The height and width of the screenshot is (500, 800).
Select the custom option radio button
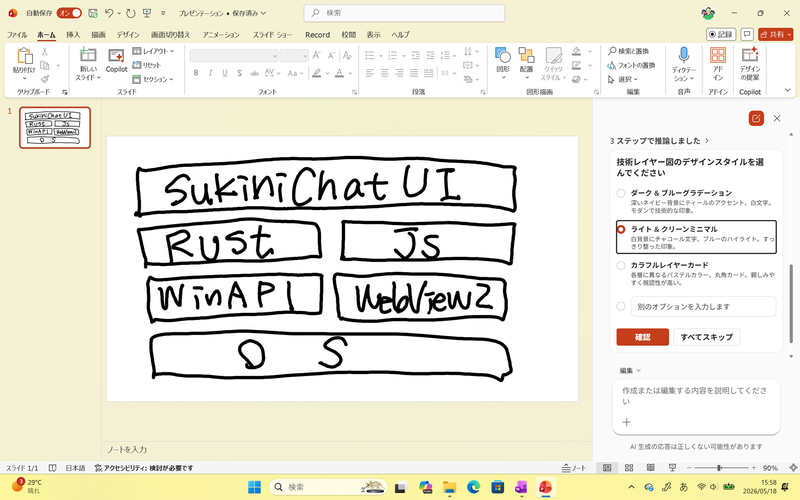tap(621, 307)
